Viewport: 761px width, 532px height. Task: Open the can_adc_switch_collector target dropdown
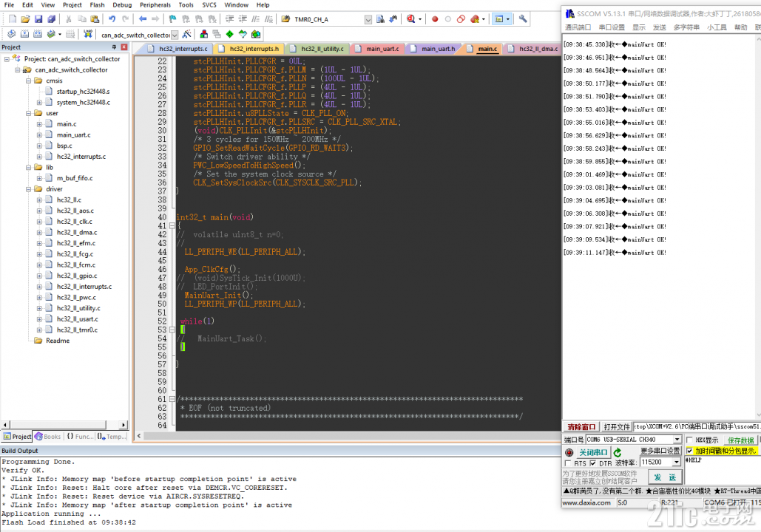click(175, 35)
